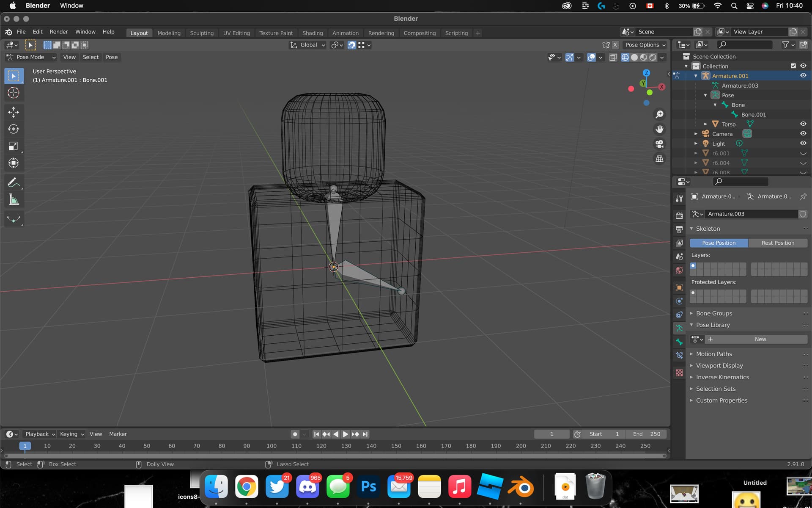Open the Pose Options dropdown

click(645, 45)
